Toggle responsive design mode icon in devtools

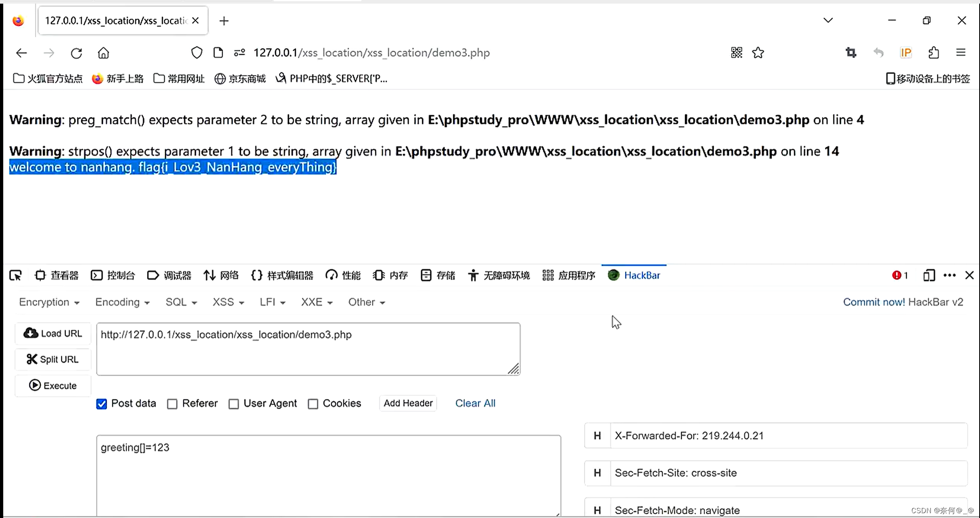click(x=929, y=276)
